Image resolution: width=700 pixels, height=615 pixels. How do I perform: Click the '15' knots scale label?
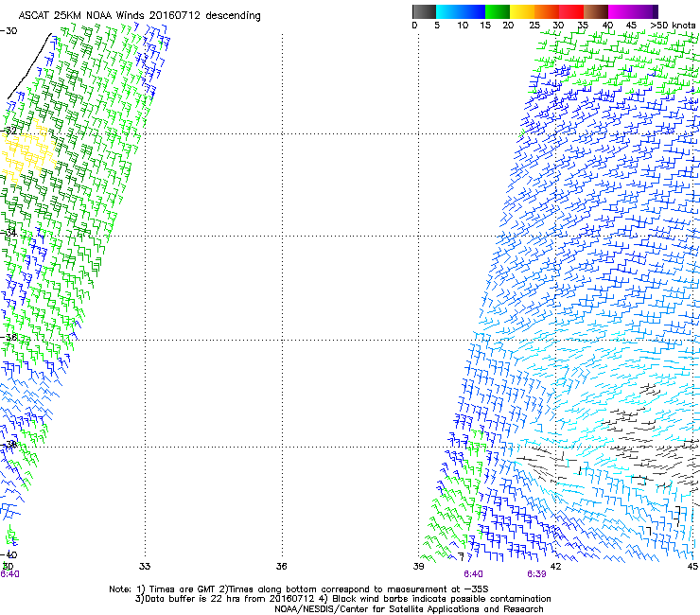485,26
